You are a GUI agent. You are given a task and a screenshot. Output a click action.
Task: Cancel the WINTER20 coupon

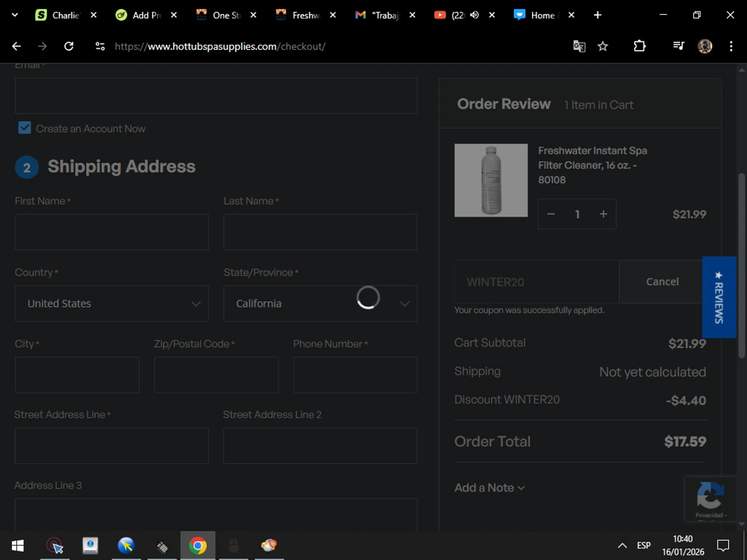(662, 282)
